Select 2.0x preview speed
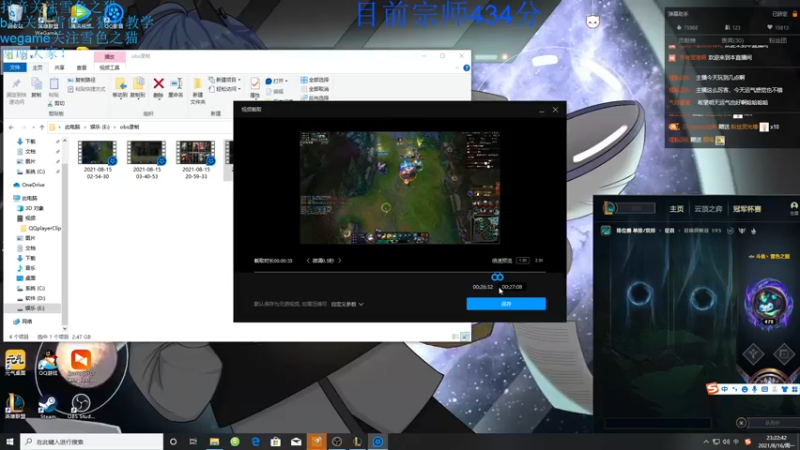The height and width of the screenshot is (450, 800). (x=539, y=260)
